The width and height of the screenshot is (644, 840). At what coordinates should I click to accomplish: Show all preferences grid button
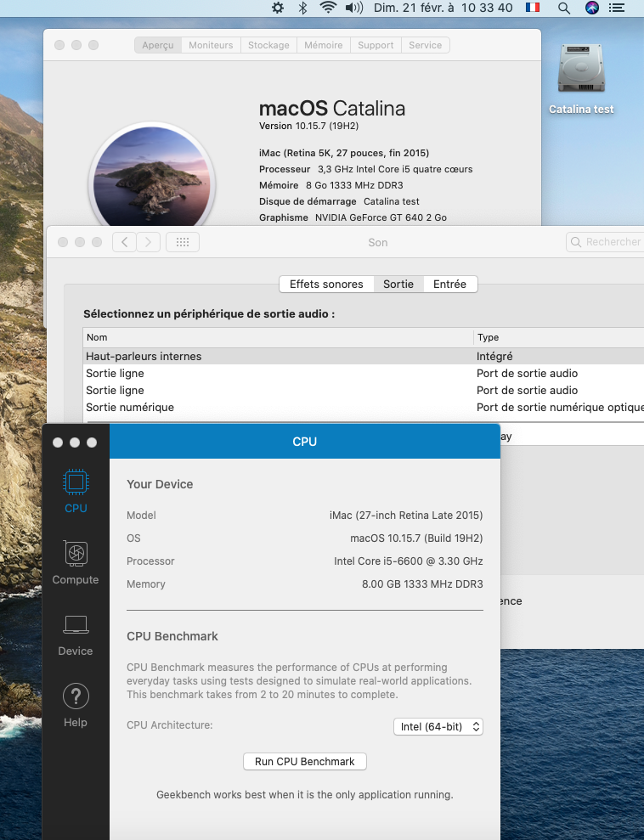coord(183,242)
